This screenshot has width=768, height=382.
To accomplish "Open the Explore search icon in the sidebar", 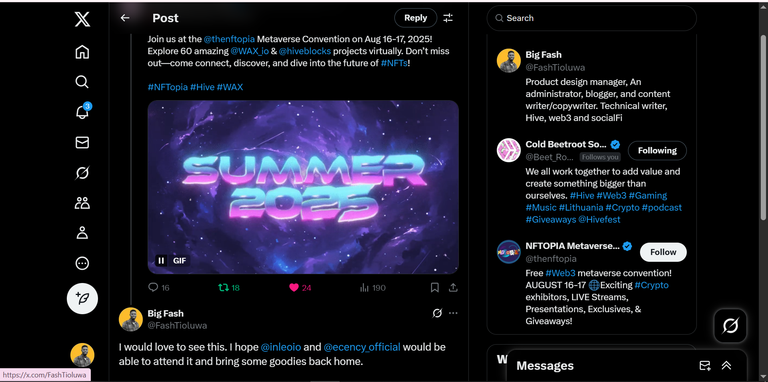I will tap(82, 82).
